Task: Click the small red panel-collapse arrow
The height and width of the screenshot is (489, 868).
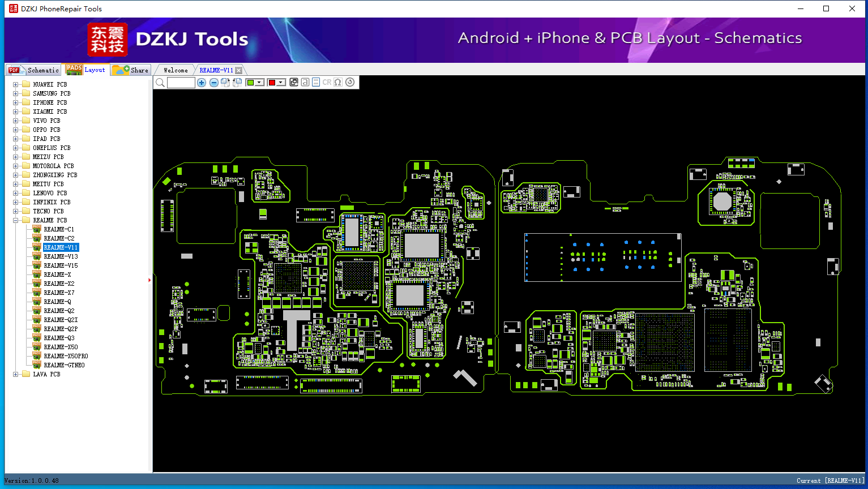Action: pos(149,280)
